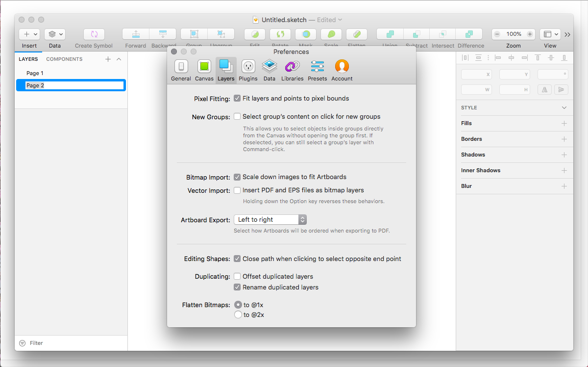Click the Edit toolbar icon
This screenshot has height=367, width=588.
[x=255, y=34]
